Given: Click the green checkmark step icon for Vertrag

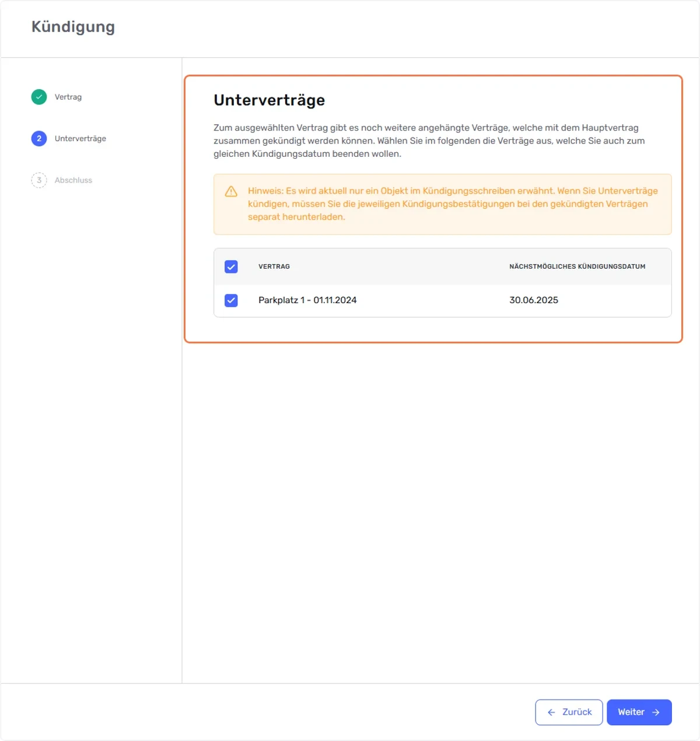Looking at the screenshot, I should pos(39,97).
